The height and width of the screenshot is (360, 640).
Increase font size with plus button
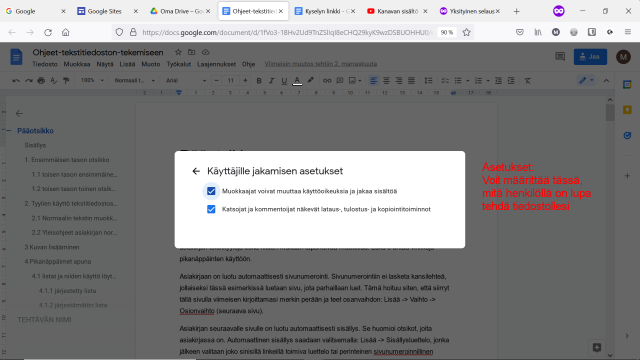pyautogui.click(x=245, y=81)
